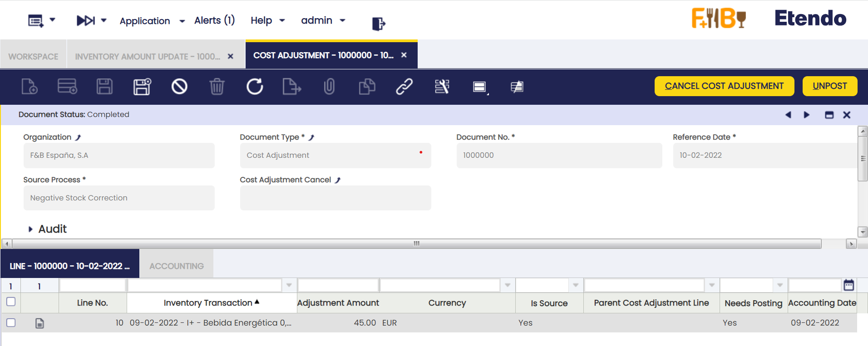Open the admin user menu
The image size is (868, 346).
323,20
